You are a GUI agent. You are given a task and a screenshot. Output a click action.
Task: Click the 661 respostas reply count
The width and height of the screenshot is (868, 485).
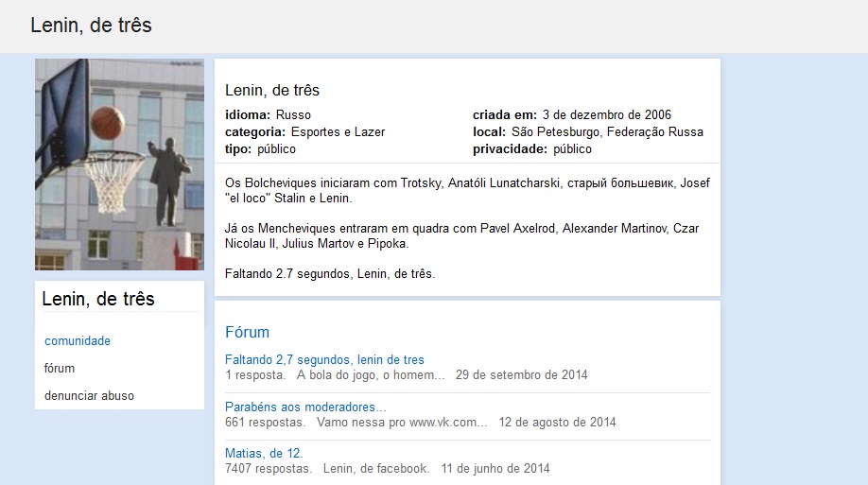point(265,423)
